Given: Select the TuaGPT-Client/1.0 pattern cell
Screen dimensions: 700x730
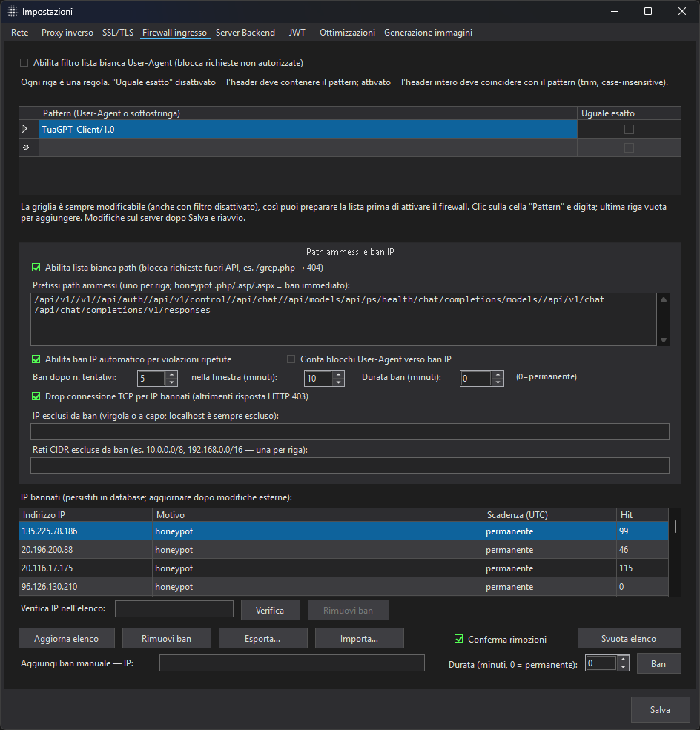Looking at the screenshot, I should (x=308, y=130).
